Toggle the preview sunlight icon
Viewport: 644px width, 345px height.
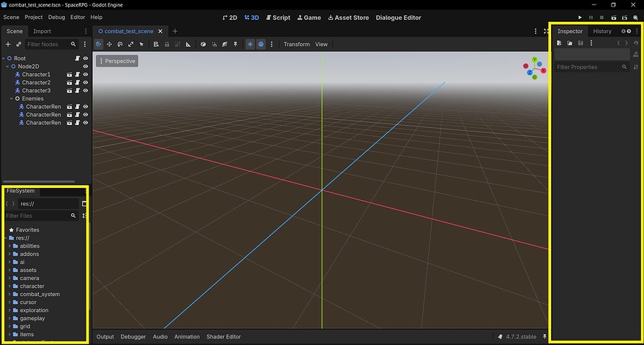250,45
